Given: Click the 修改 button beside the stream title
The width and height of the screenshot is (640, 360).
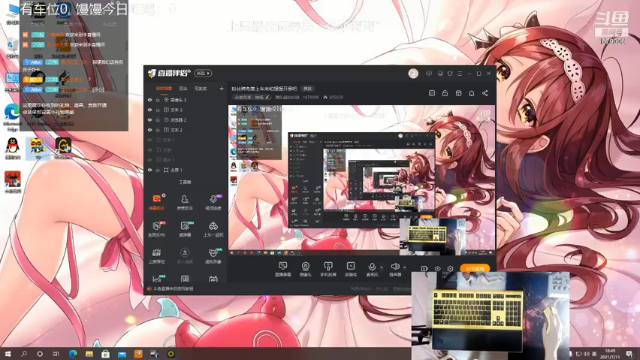Looking at the screenshot, I should [308, 89].
